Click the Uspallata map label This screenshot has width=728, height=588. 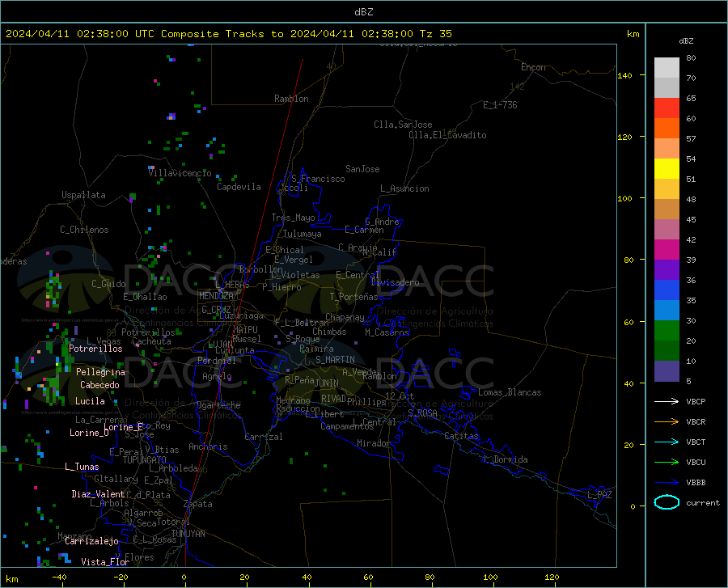point(83,195)
